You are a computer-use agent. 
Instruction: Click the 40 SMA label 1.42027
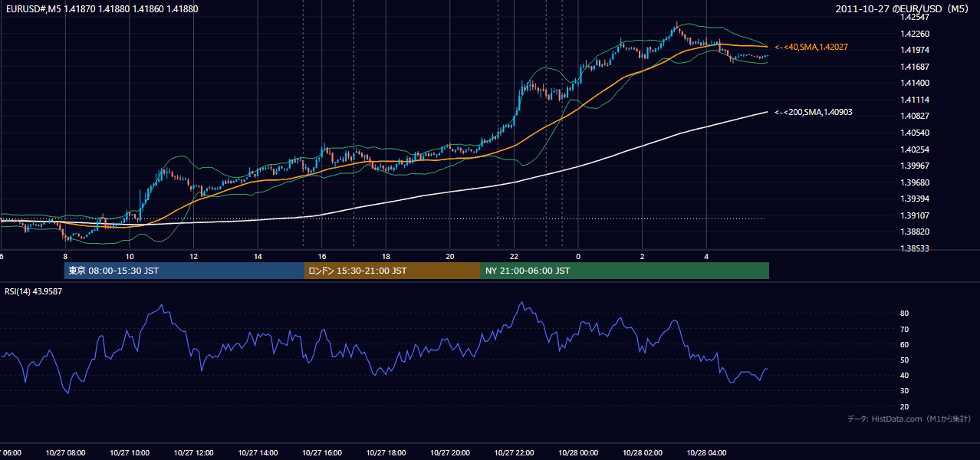pyautogui.click(x=811, y=48)
